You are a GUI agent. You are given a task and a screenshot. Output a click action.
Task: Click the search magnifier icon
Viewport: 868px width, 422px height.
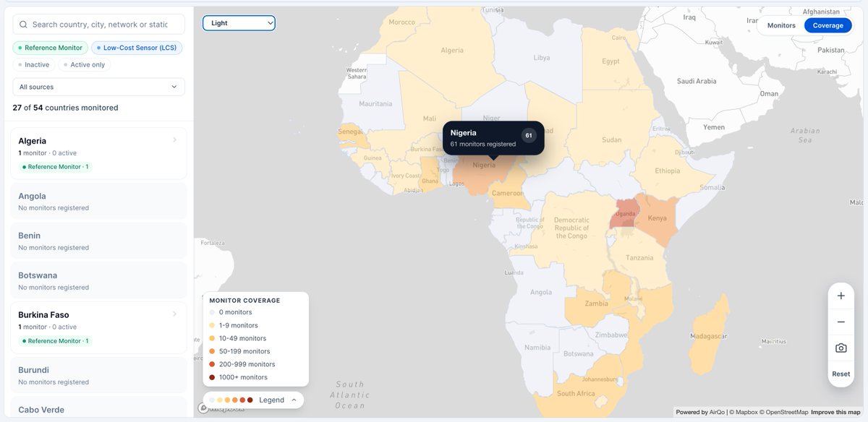point(24,25)
